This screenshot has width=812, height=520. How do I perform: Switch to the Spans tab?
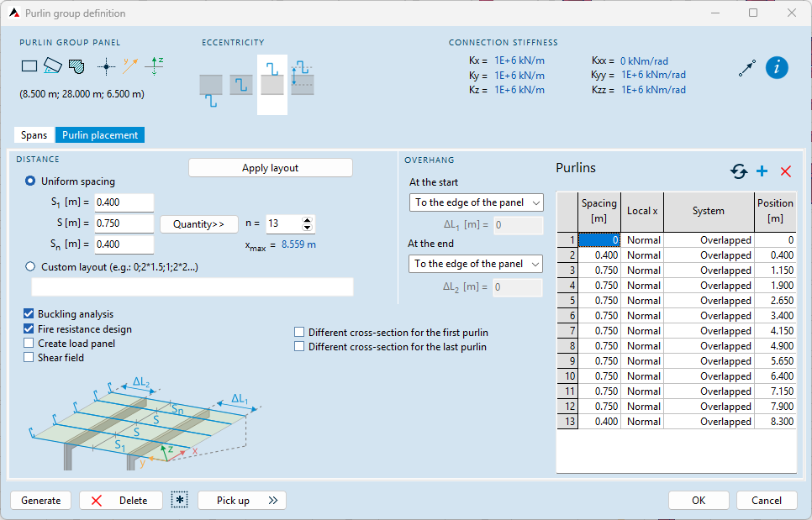point(34,135)
